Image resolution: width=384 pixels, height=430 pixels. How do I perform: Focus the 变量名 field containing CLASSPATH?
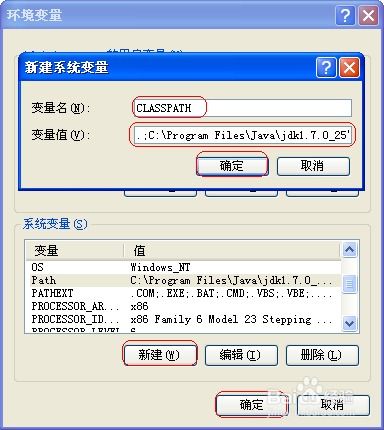point(242,108)
